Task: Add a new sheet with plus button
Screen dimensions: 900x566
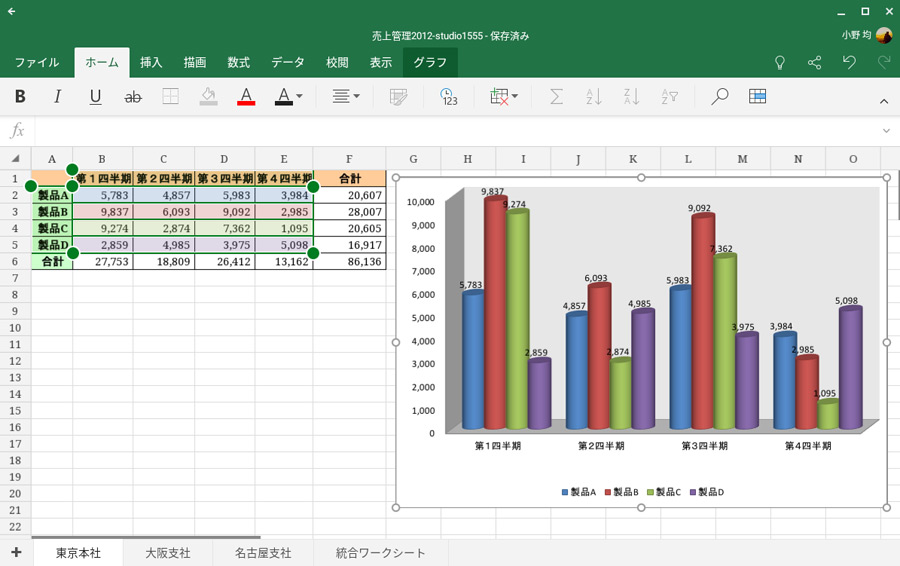Action: (x=16, y=553)
